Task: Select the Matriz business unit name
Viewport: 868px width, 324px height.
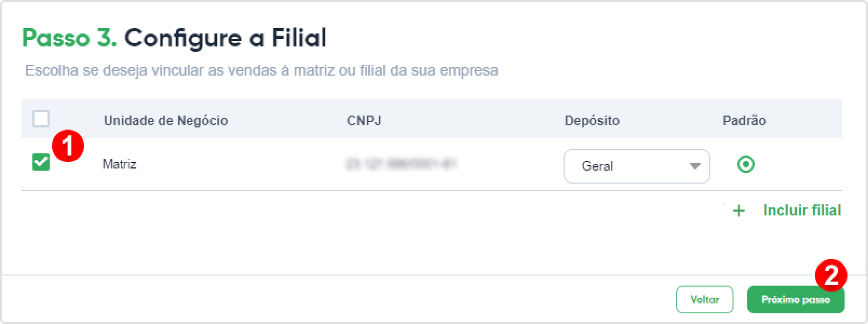Action: pos(119,164)
